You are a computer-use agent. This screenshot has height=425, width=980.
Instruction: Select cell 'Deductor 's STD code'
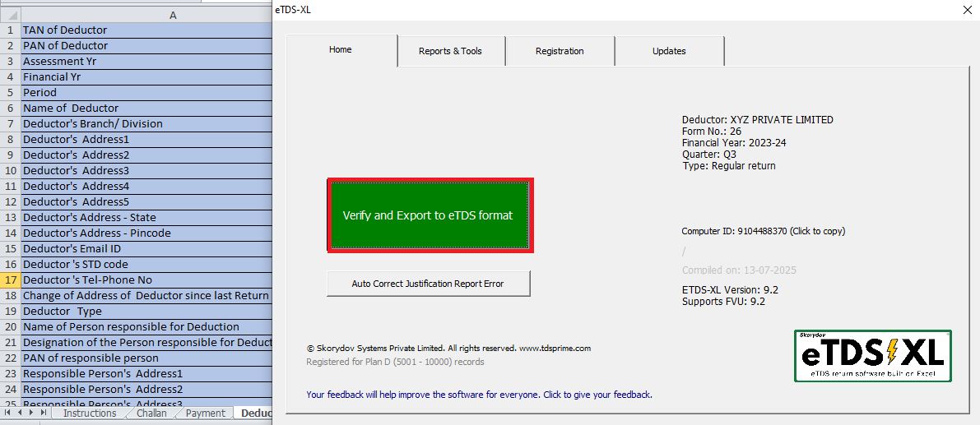(146, 264)
